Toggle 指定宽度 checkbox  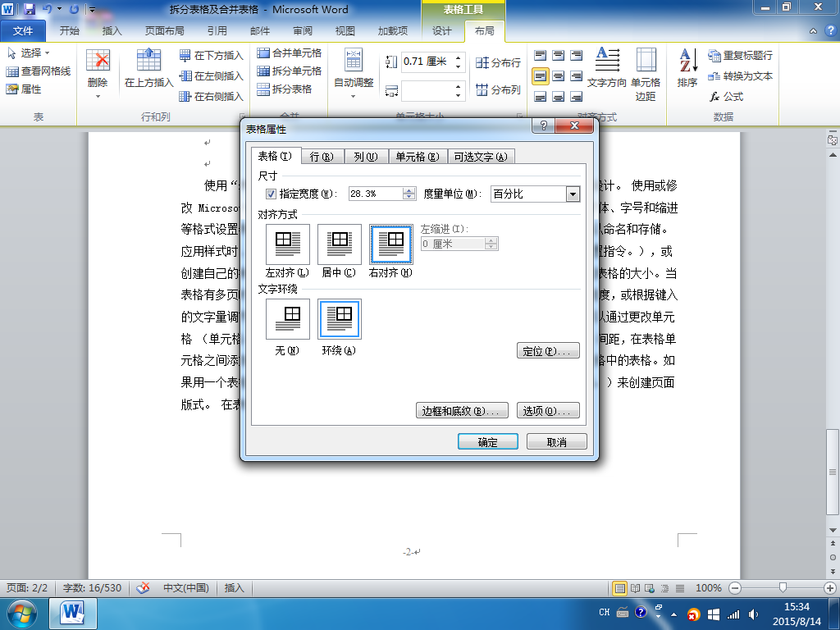coord(271,194)
